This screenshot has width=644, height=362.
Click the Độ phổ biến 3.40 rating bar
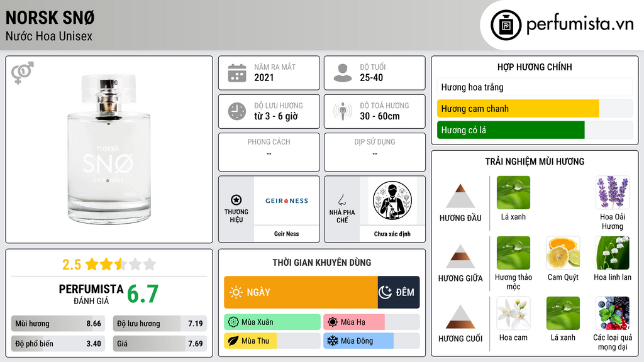[x=58, y=344]
